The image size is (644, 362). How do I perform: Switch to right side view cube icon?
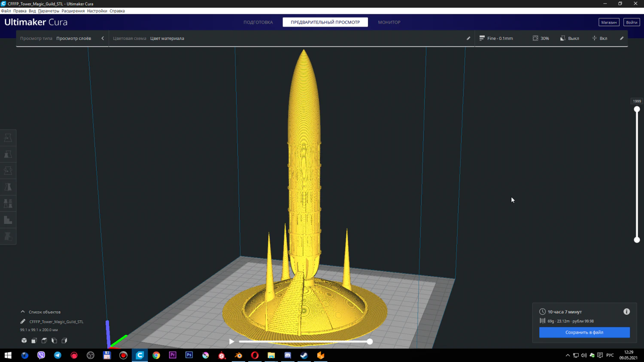[64, 341]
